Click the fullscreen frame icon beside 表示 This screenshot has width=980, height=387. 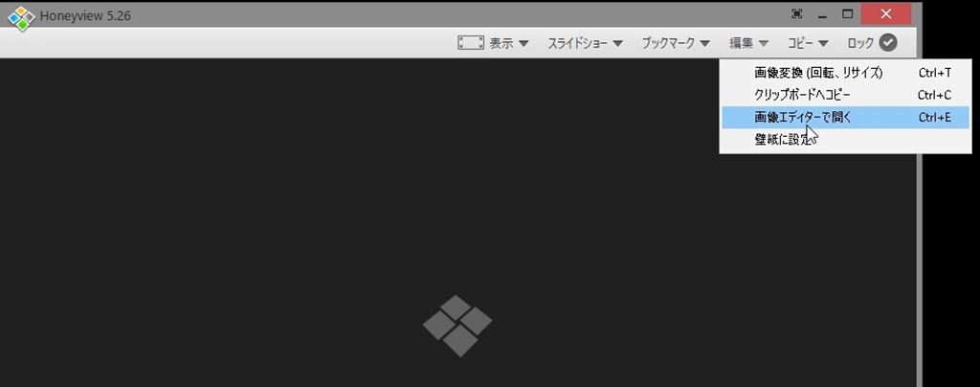click(x=471, y=43)
